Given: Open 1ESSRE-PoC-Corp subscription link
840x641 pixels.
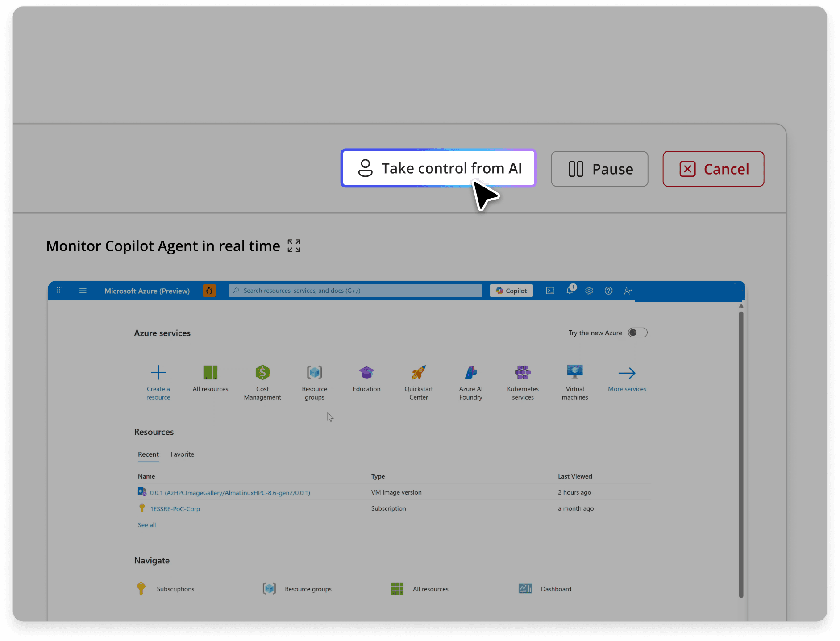Looking at the screenshot, I should click(175, 508).
